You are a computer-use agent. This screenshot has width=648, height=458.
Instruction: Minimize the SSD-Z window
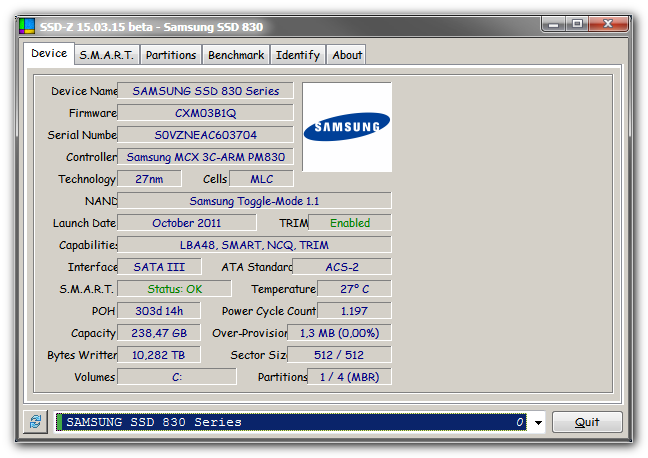(554, 24)
